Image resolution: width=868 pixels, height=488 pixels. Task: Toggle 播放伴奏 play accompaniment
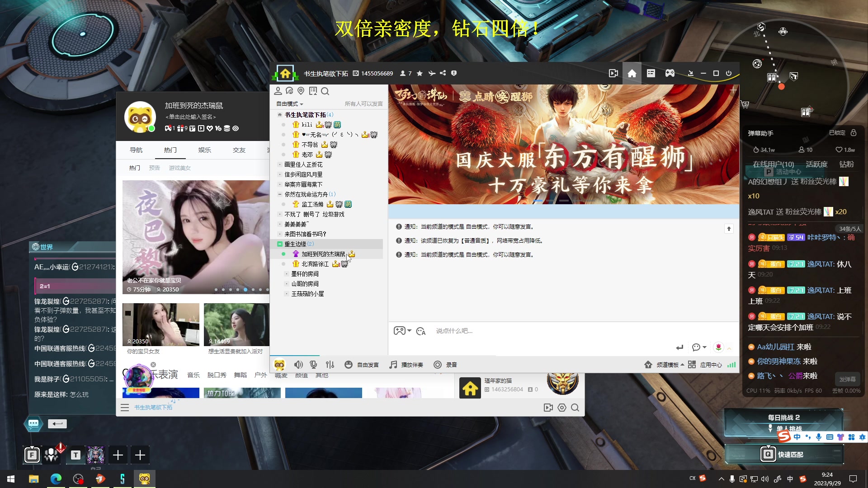[x=406, y=365]
